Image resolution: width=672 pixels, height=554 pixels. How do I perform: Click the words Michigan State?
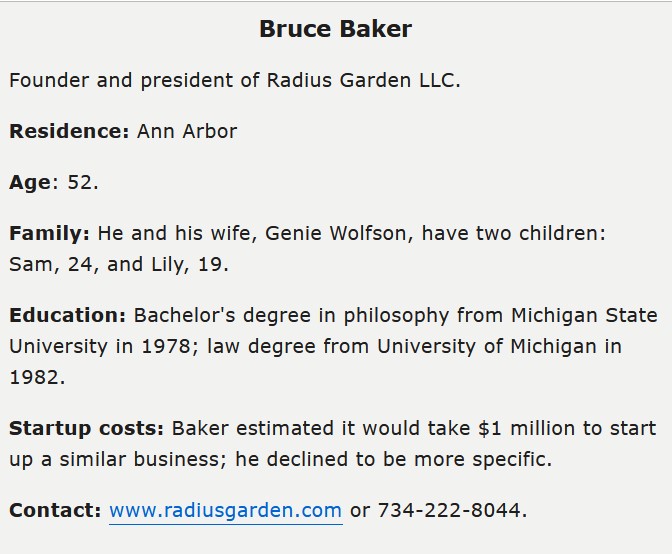584,315
